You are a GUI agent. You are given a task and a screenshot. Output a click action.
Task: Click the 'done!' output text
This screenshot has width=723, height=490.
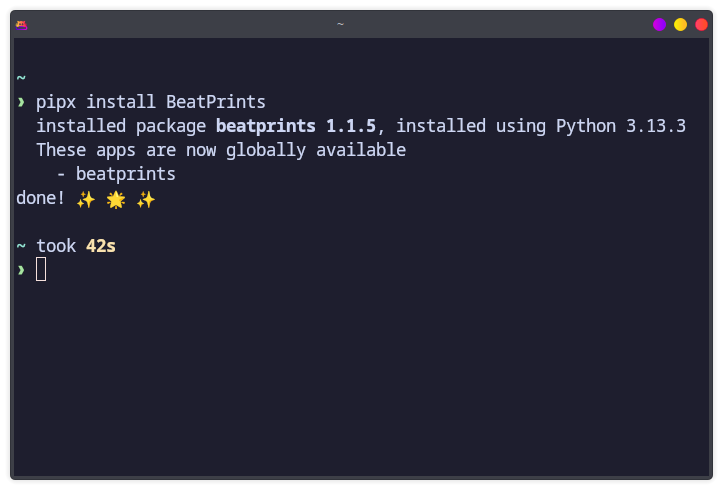(40, 198)
